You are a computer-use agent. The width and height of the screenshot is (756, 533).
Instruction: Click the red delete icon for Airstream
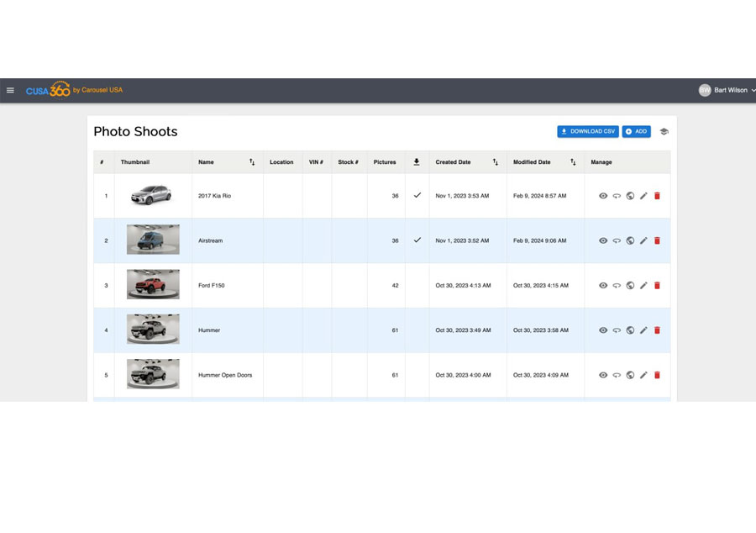coord(657,240)
